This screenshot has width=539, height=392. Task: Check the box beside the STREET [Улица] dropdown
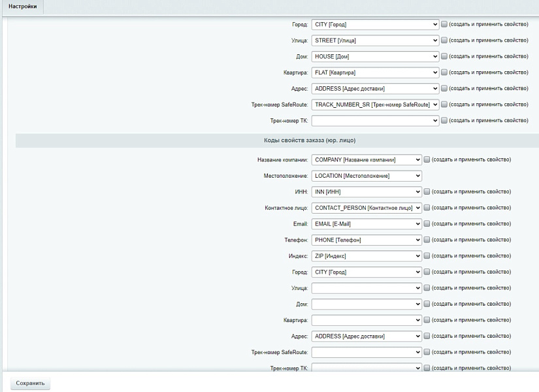click(x=444, y=41)
